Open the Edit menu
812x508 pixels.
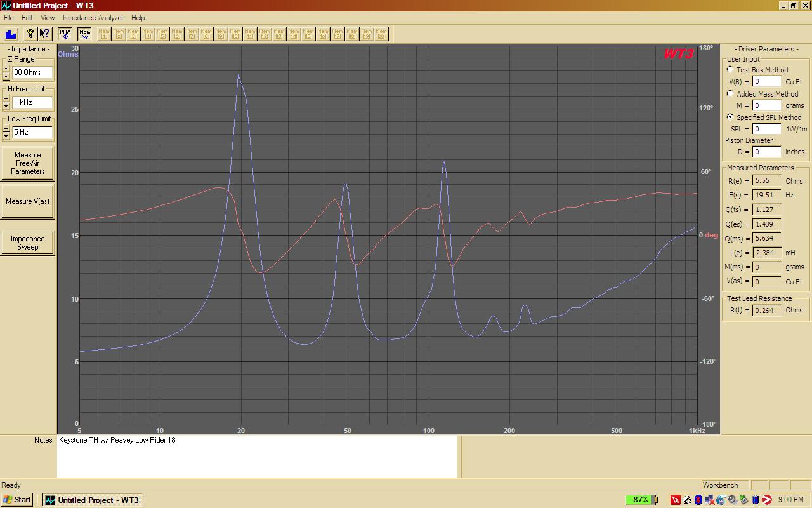(27, 18)
